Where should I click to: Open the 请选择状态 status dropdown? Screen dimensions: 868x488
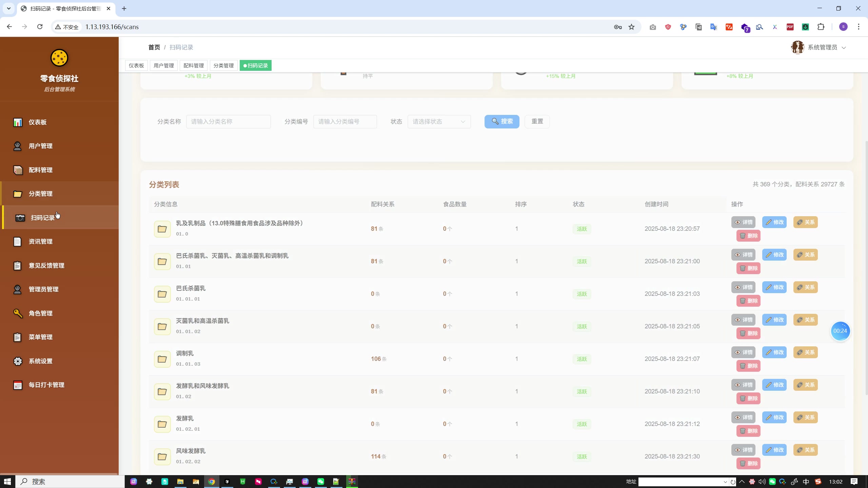pos(439,121)
